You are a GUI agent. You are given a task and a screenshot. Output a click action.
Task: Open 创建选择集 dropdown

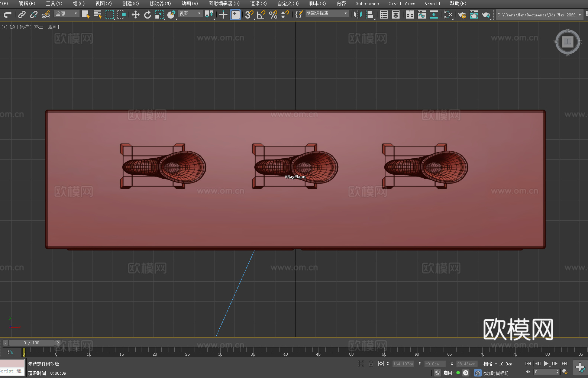pos(327,13)
